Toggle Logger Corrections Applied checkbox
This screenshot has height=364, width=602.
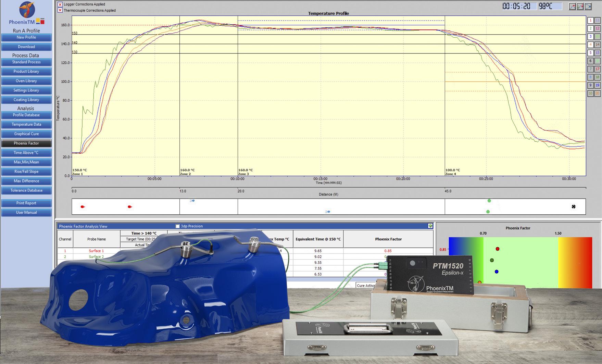60,4
